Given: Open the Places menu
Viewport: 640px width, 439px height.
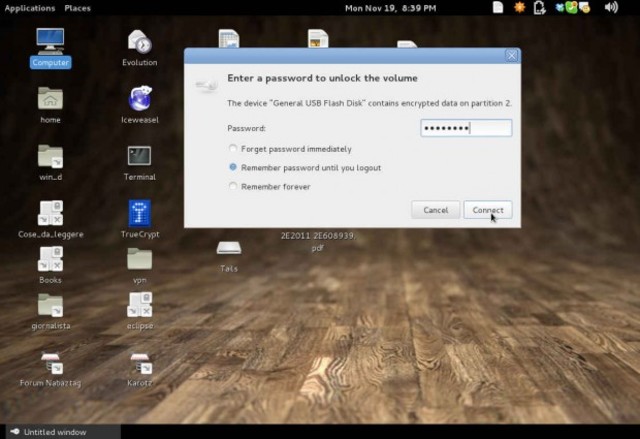Looking at the screenshot, I should 78,8.
